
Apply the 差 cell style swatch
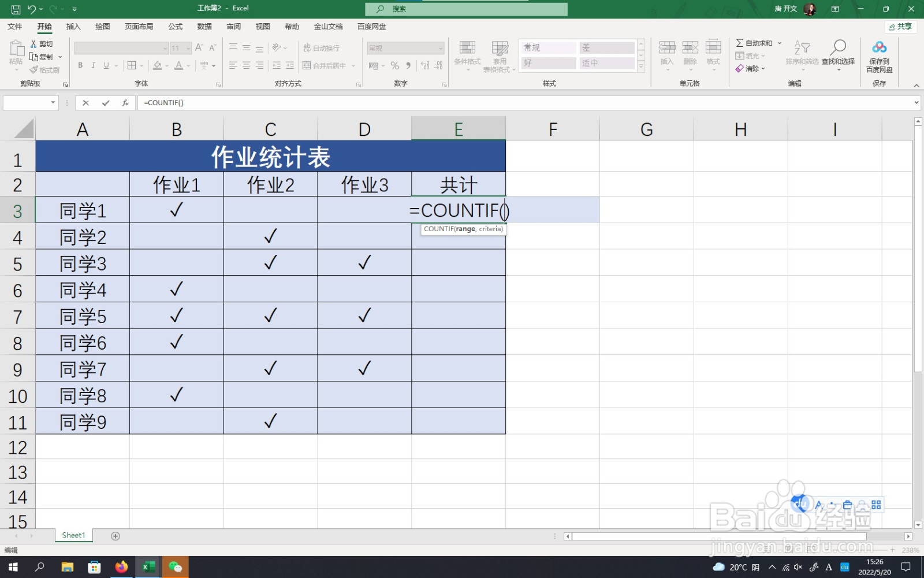click(607, 47)
